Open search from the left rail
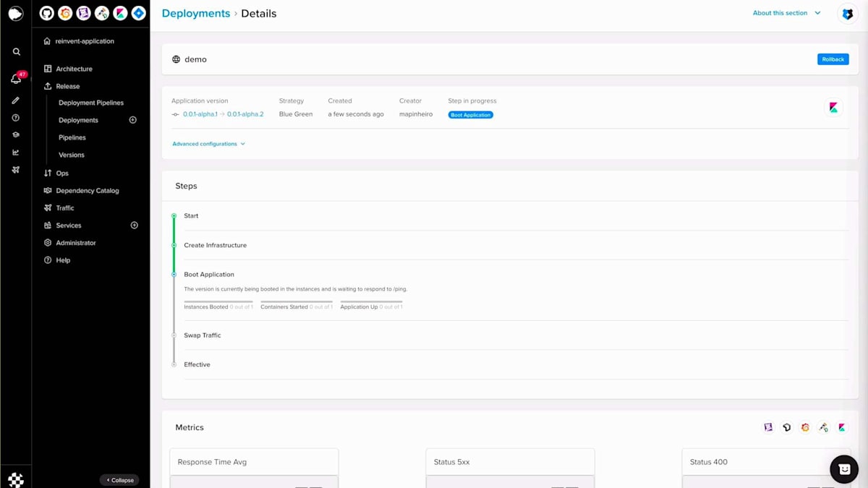The image size is (868, 488). click(16, 52)
